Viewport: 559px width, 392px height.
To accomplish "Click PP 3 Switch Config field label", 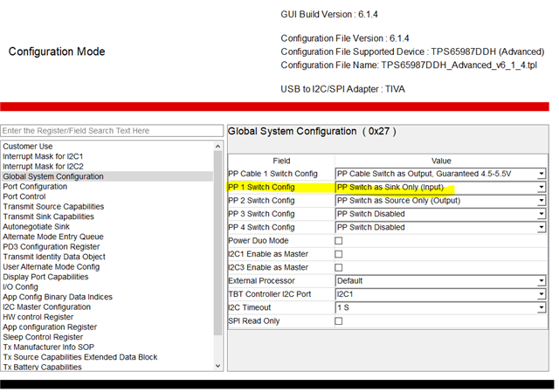I will (x=261, y=214).
